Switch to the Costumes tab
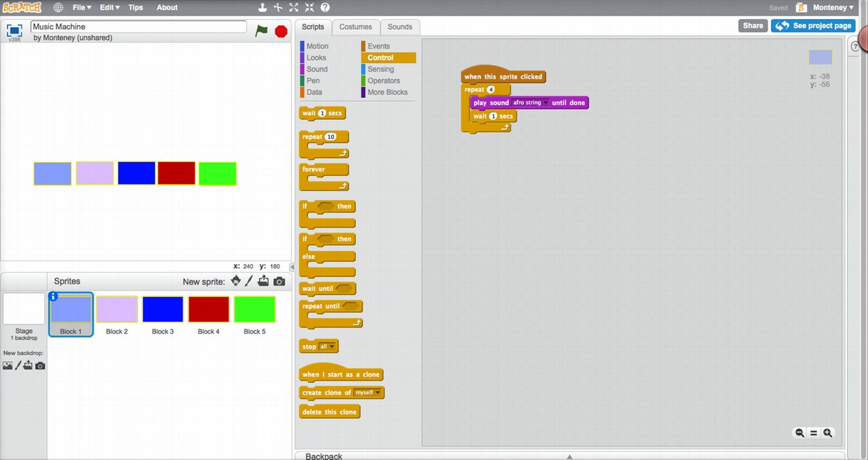Image resolution: width=868 pixels, height=460 pixels. click(355, 26)
